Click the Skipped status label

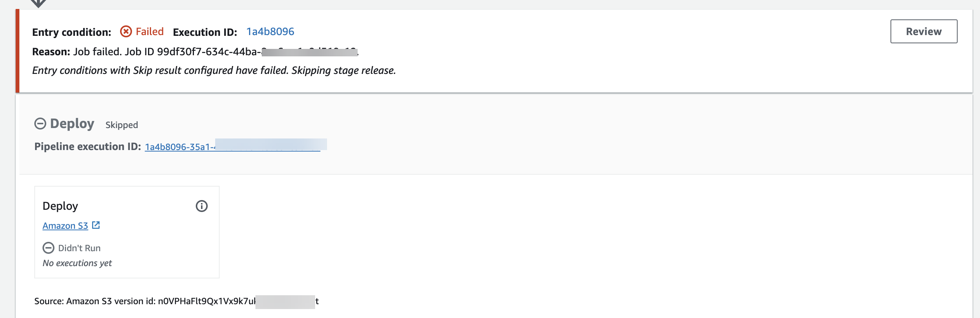pos(121,125)
